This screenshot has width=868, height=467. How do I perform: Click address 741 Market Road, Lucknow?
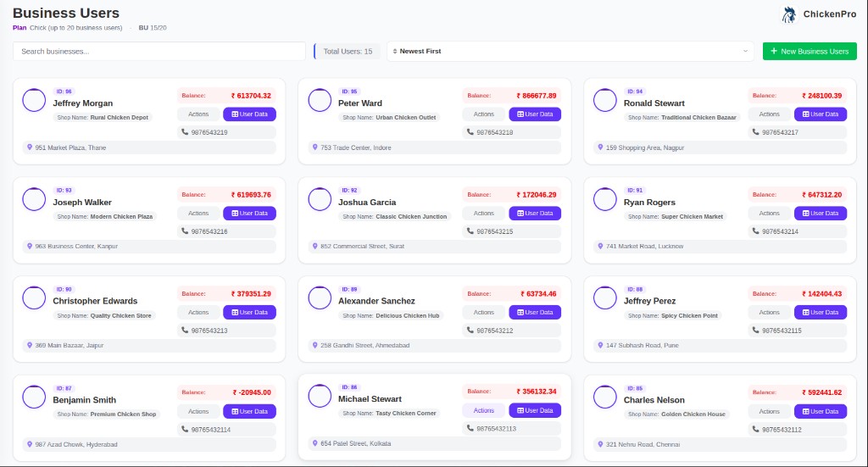[x=644, y=247]
